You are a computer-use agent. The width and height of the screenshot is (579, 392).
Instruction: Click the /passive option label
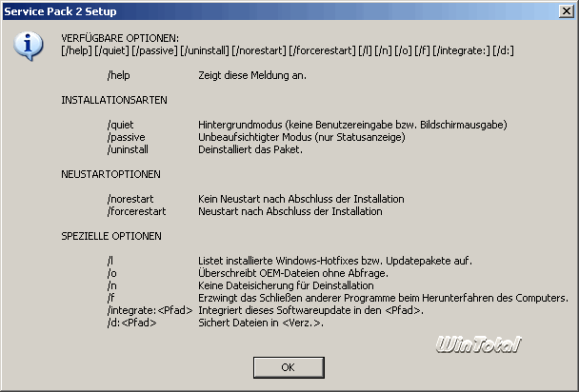127,138
